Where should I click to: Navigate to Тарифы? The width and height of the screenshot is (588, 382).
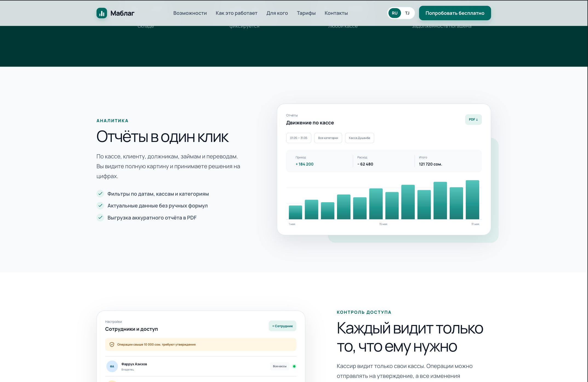pos(306,13)
